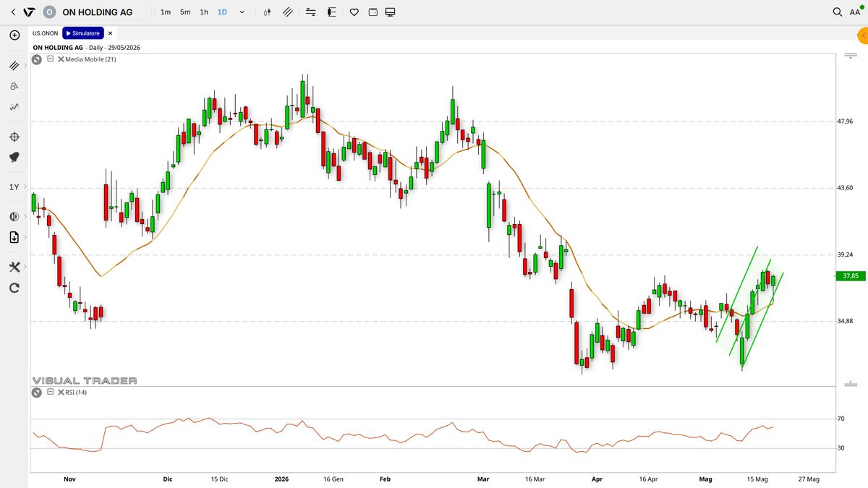The width and height of the screenshot is (868, 488).
Task: Activate the crosshair target tool
Action: (x=14, y=137)
